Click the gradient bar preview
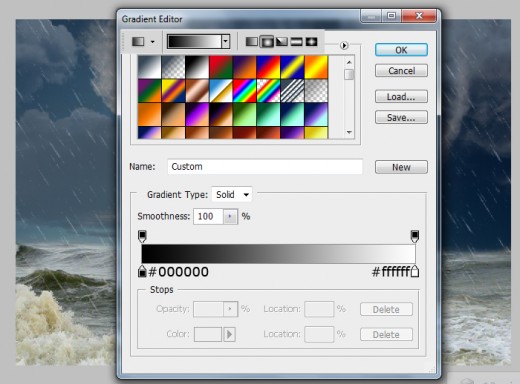Viewport: 520px width, 384px height. pyautogui.click(x=278, y=254)
